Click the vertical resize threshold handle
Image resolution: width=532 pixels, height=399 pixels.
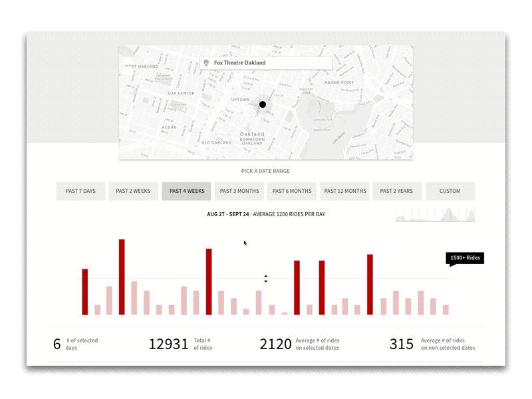click(x=265, y=279)
